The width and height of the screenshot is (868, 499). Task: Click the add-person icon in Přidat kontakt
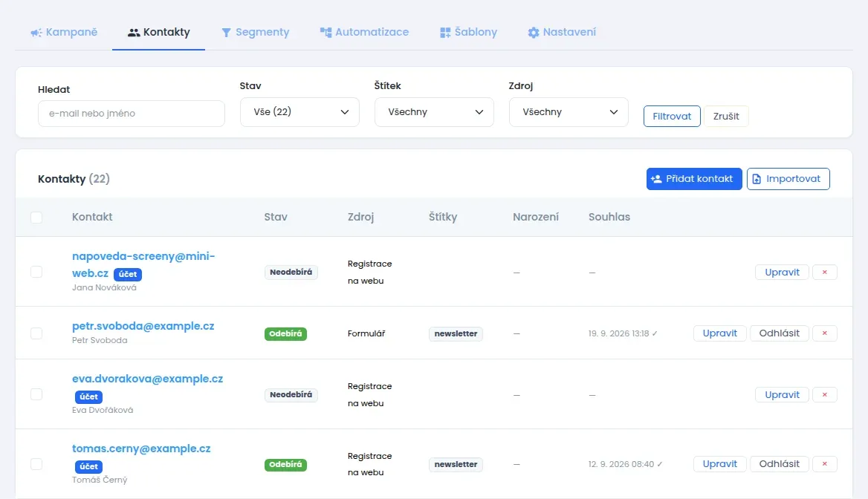point(656,179)
